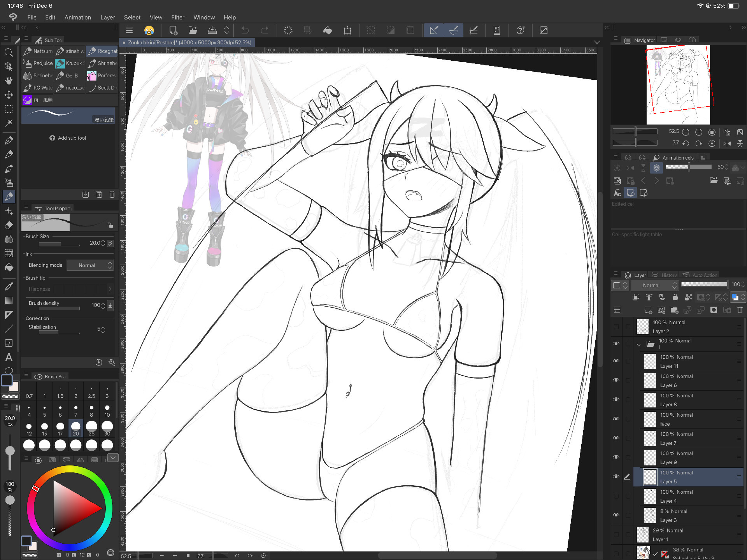The image size is (747, 560).
Task: Select the Magnifier zoom tool
Action: (x=9, y=53)
